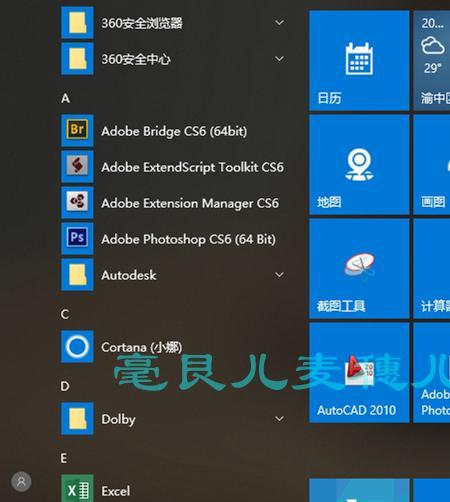Open the 360安全浏览器 folder icon

[77, 23]
